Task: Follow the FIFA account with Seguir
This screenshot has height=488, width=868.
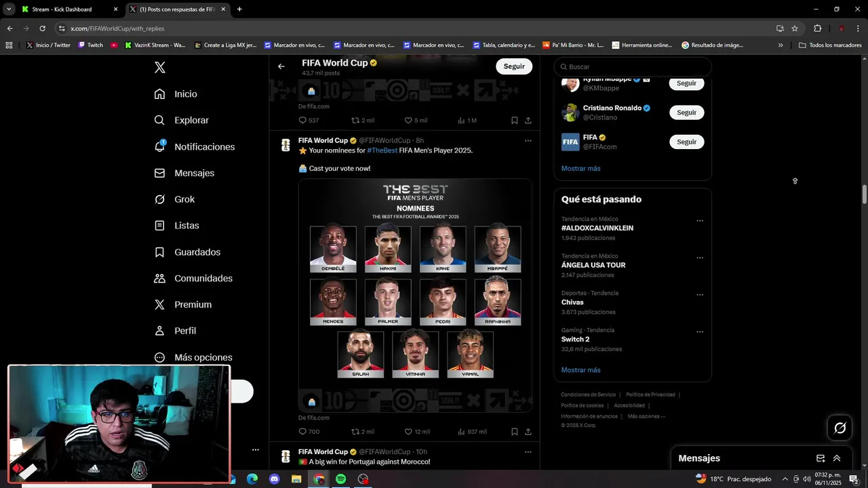Action: [x=686, y=142]
